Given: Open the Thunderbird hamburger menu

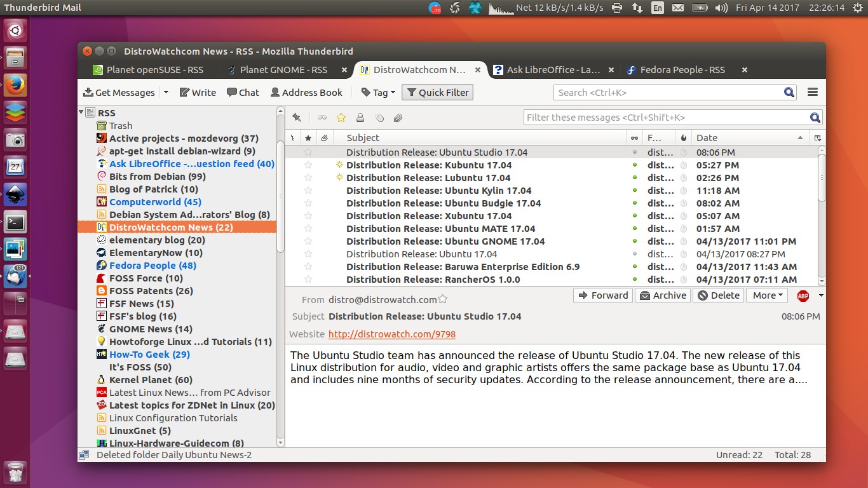Looking at the screenshot, I should click(812, 92).
